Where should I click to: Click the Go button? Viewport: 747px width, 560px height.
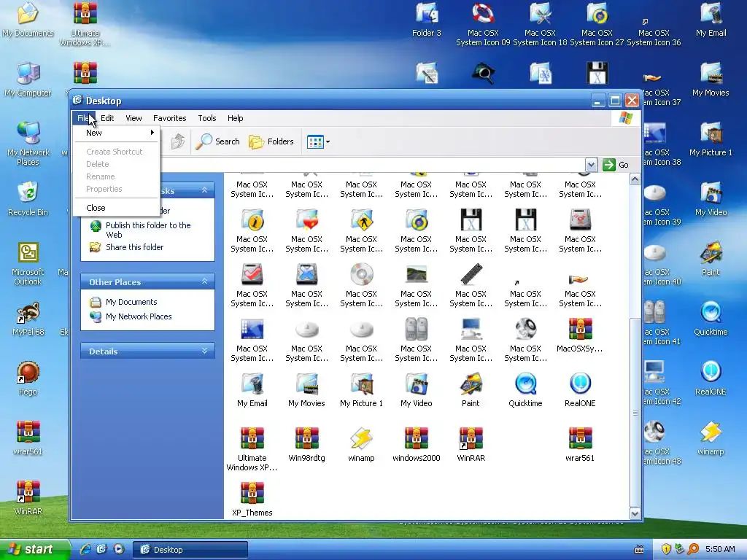tap(616, 165)
